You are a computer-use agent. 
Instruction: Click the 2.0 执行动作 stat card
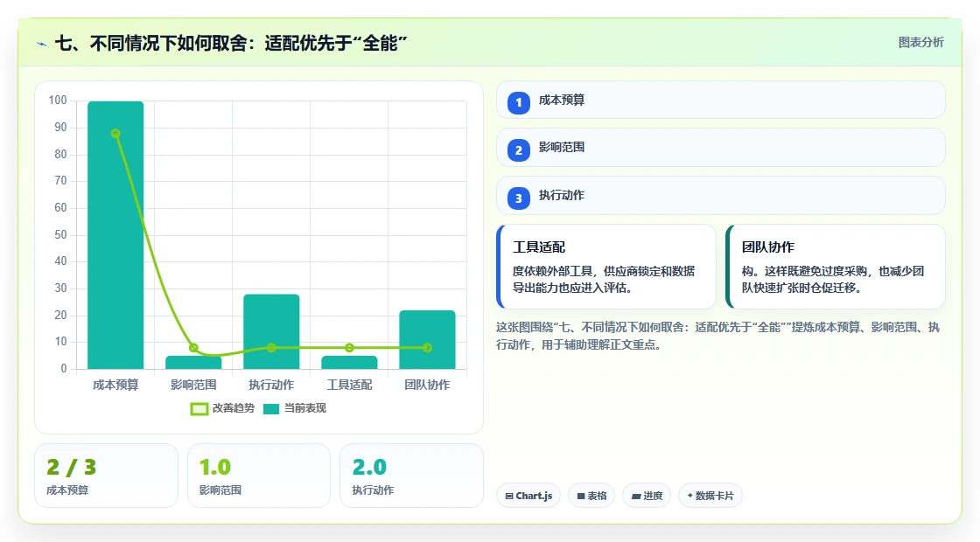(x=411, y=476)
